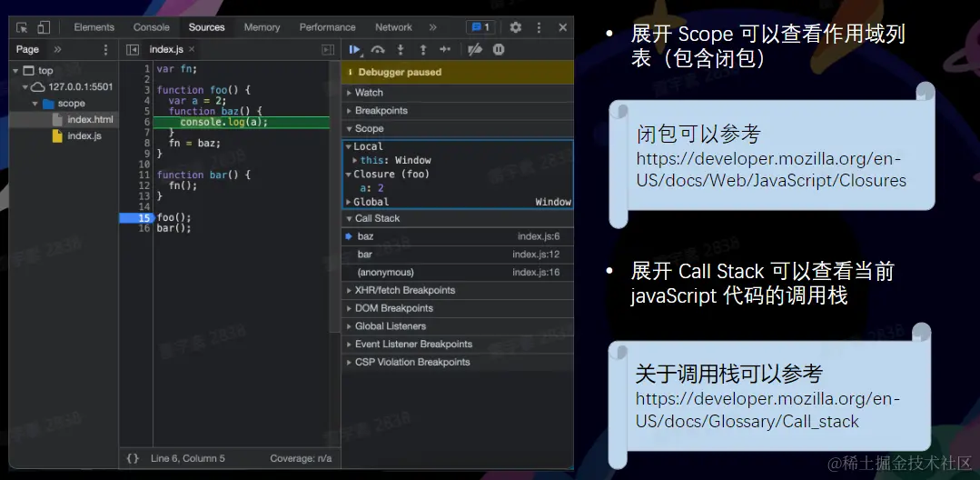Select the index.js editor tab
Screen dimensions: 980x480
[x=166, y=49]
